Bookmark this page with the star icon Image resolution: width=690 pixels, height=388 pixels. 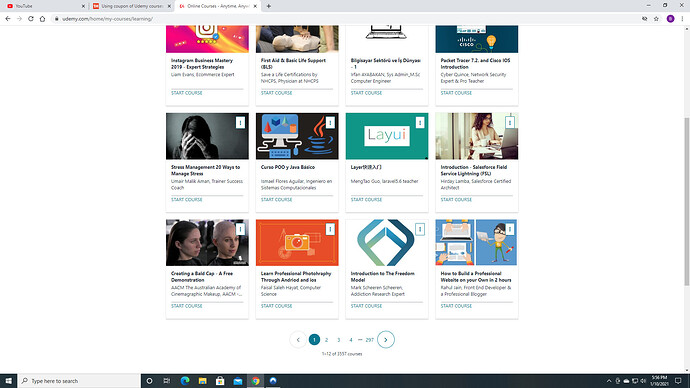coord(656,19)
